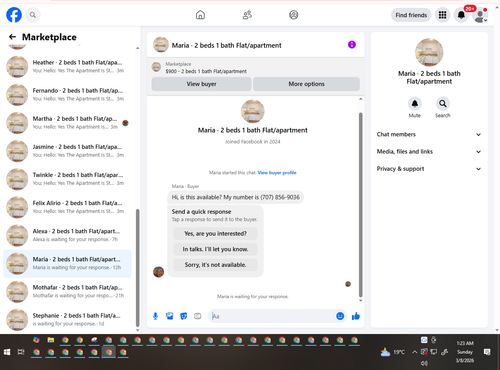This screenshot has height=370, width=500.
Task: Open Mothafar's apartment conversation
Action: point(68,292)
